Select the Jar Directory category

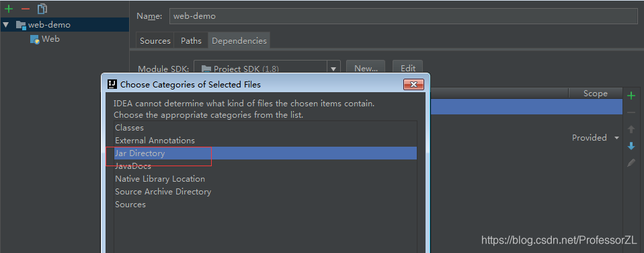[266, 153]
